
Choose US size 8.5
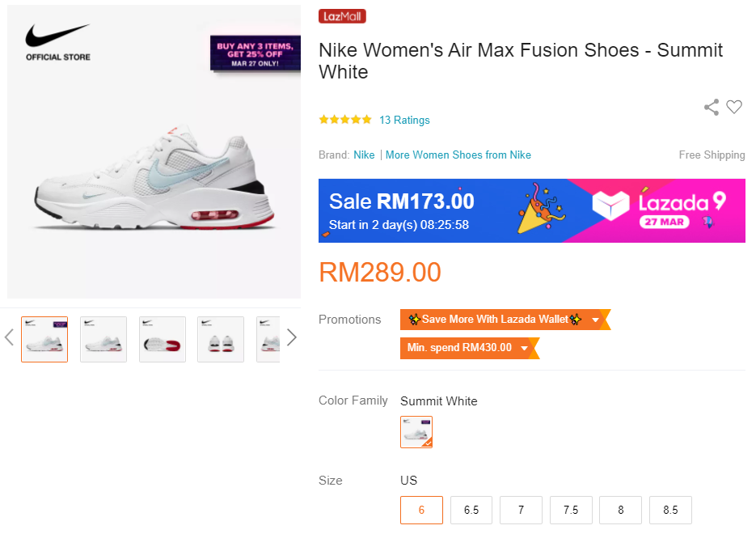pyautogui.click(x=670, y=510)
